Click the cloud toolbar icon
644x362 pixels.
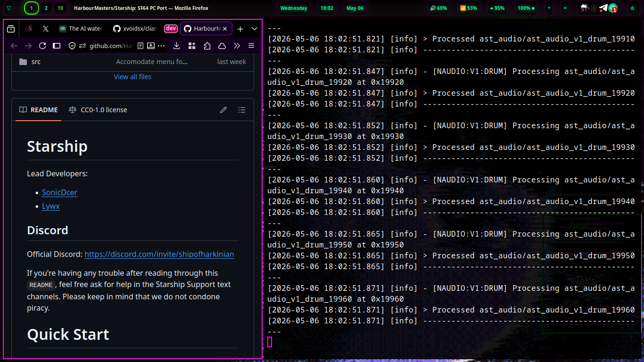click(222, 46)
